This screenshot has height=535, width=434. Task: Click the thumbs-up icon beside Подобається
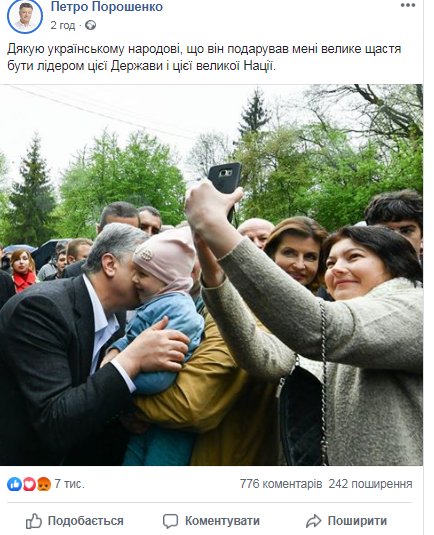[x=34, y=521]
